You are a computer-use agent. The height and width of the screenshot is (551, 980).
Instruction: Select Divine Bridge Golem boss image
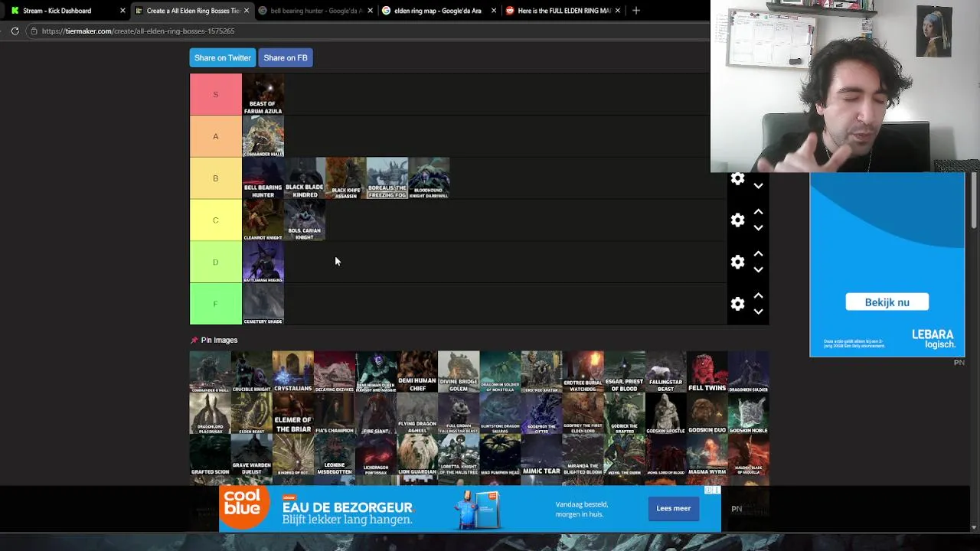[459, 372]
